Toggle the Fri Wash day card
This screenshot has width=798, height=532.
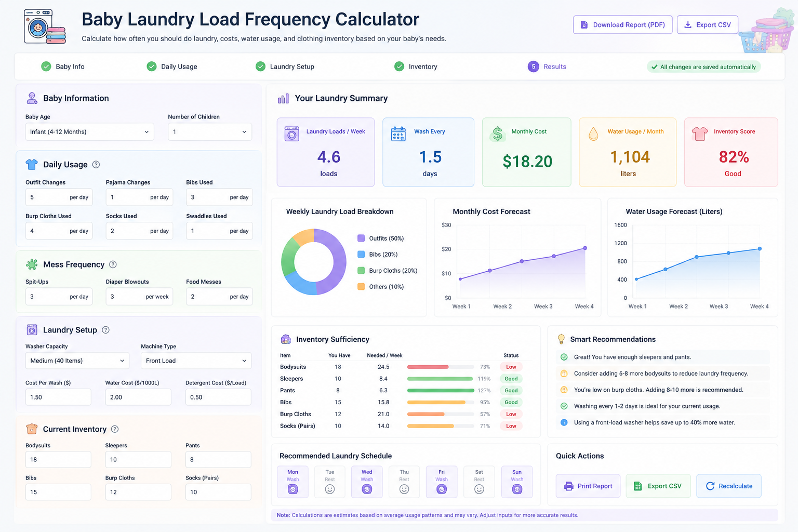click(442, 482)
